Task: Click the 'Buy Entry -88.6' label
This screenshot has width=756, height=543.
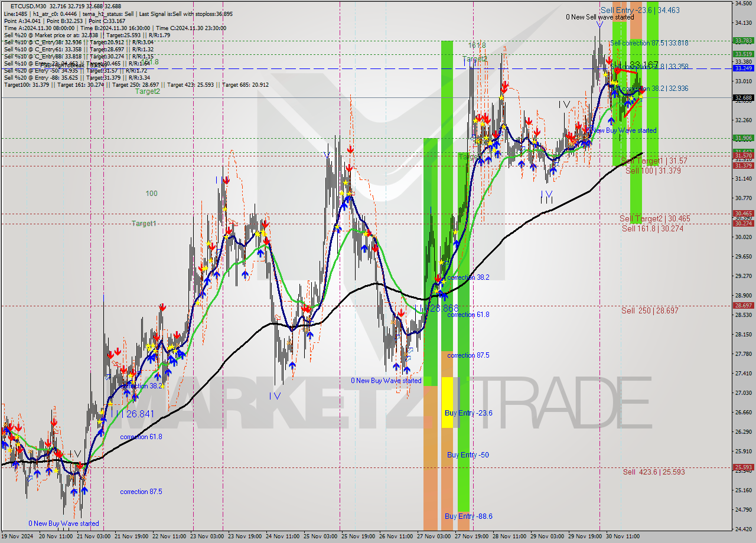Action: click(468, 516)
